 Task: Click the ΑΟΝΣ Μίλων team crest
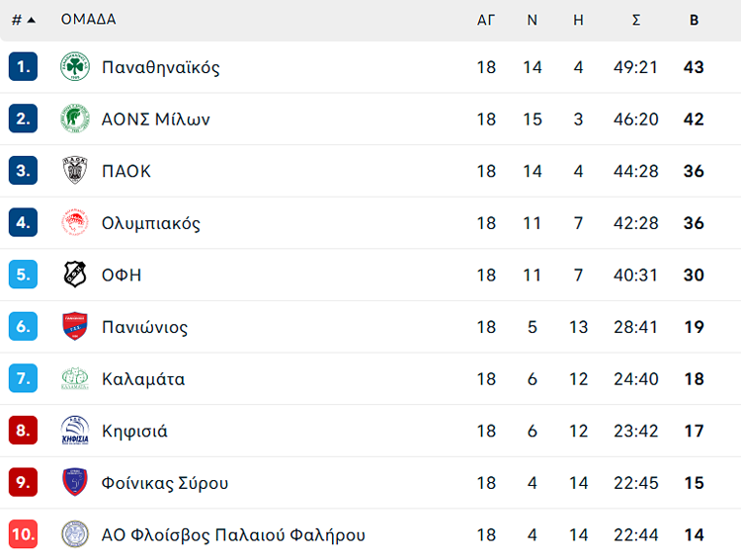75,120
